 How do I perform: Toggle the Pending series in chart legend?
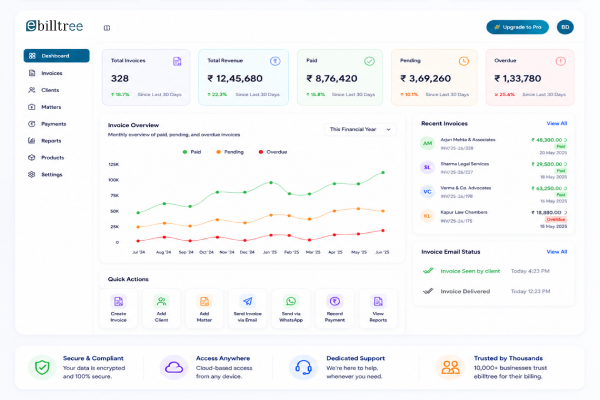tap(230, 152)
